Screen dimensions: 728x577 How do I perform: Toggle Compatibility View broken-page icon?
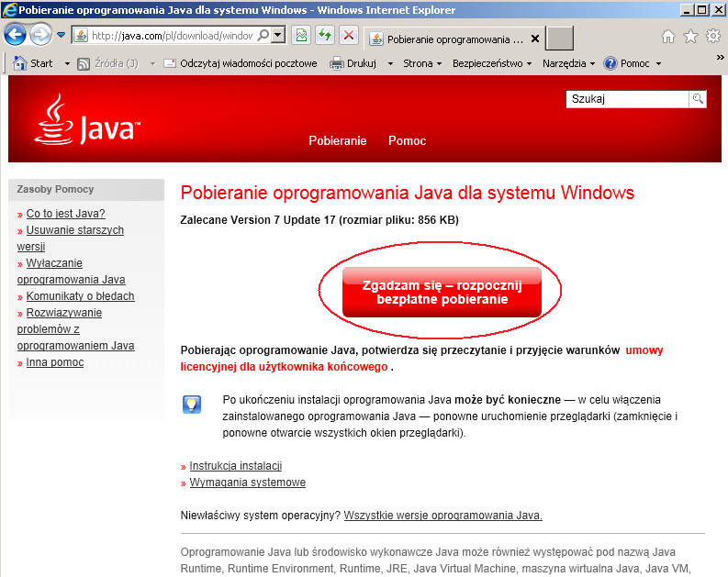(x=301, y=35)
